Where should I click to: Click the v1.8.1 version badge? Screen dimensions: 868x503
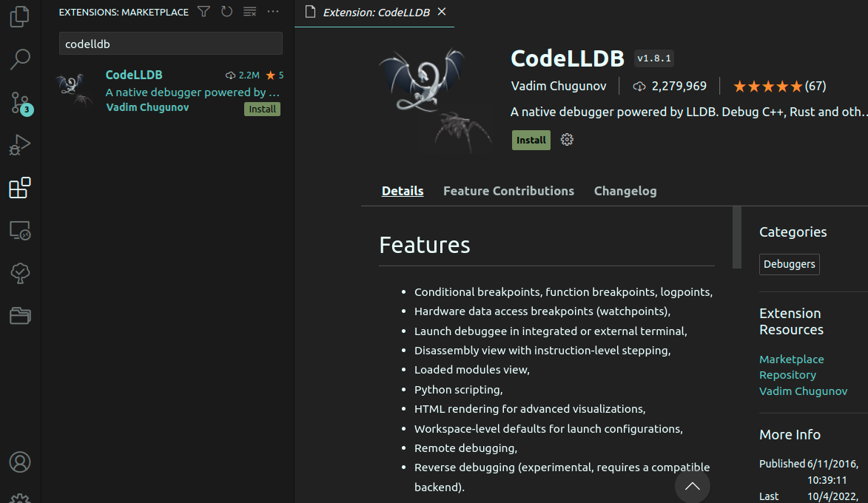click(x=653, y=58)
